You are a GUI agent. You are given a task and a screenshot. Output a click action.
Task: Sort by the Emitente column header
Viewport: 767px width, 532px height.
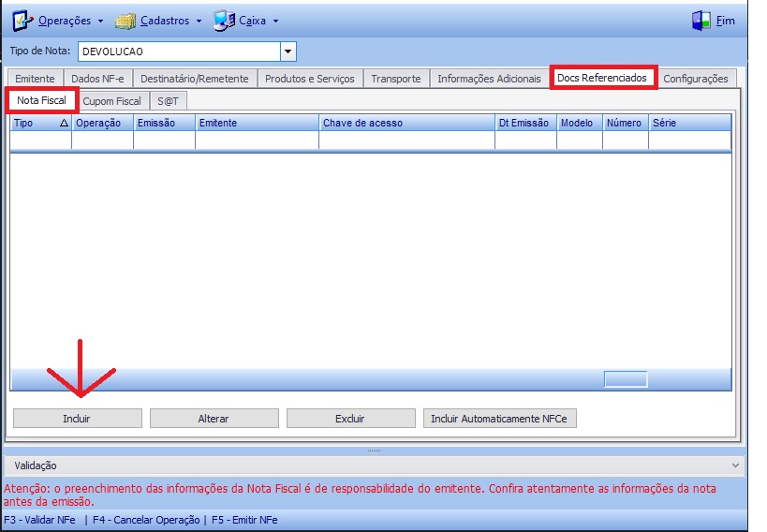pos(257,123)
